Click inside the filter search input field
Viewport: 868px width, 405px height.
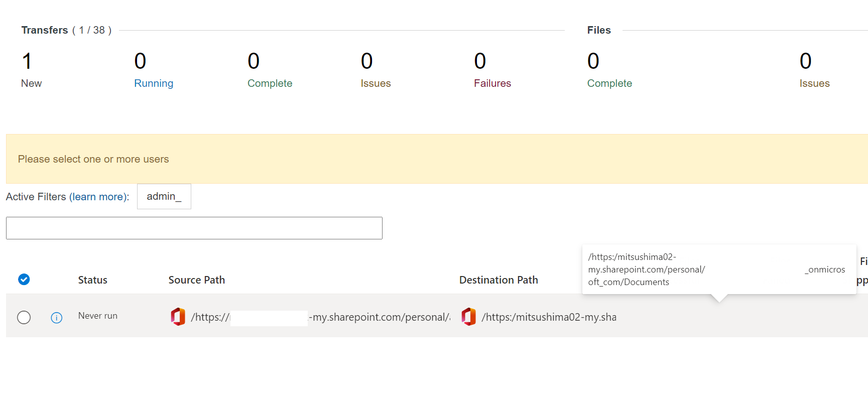(194, 228)
